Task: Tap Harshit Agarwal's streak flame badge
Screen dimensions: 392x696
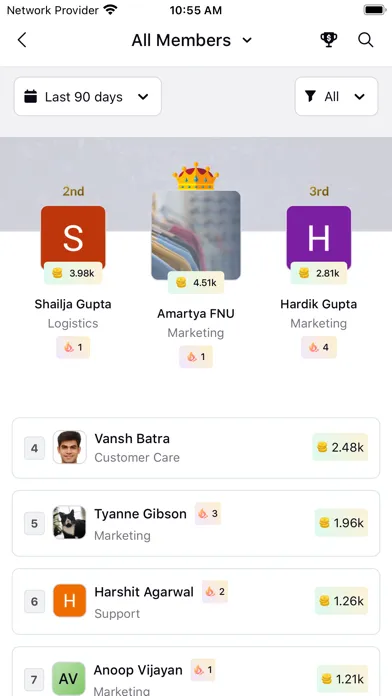Action: point(215,592)
